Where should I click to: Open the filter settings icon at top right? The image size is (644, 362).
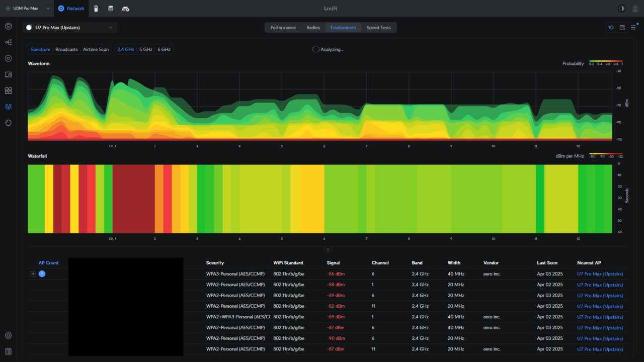(632, 28)
